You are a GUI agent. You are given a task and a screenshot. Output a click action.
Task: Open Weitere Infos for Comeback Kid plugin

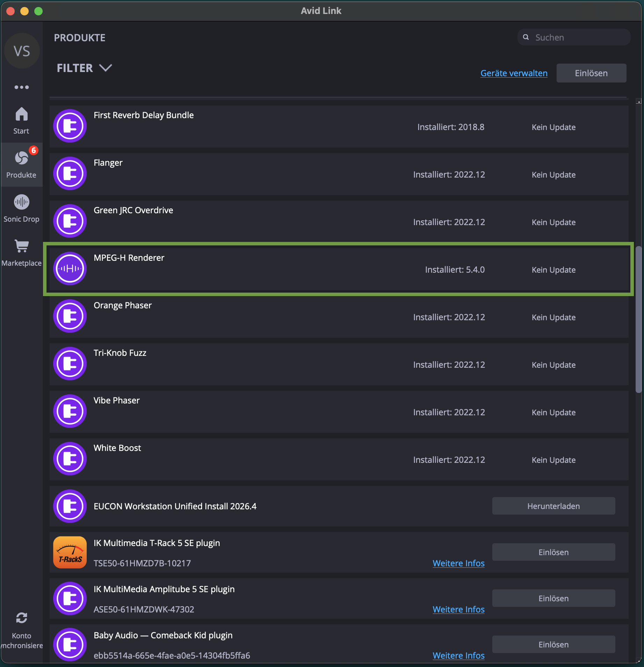pos(458,655)
